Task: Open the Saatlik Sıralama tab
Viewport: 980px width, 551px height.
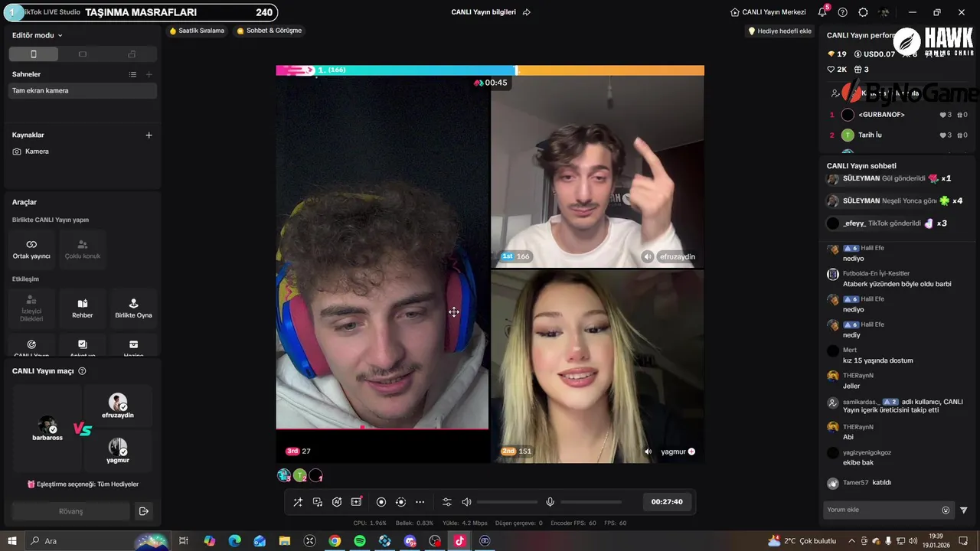Action: coord(197,31)
